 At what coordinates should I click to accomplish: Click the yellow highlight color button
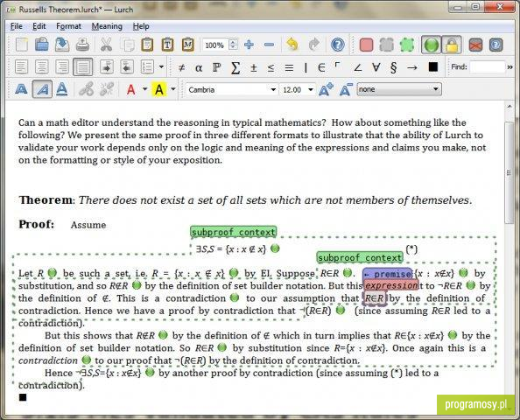tap(159, 89)
